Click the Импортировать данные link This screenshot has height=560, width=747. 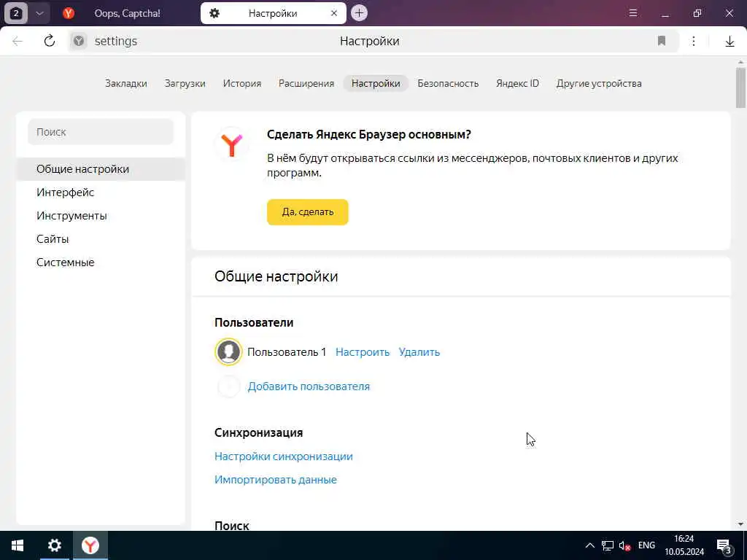pyautogui.click(x=275, y=480)
